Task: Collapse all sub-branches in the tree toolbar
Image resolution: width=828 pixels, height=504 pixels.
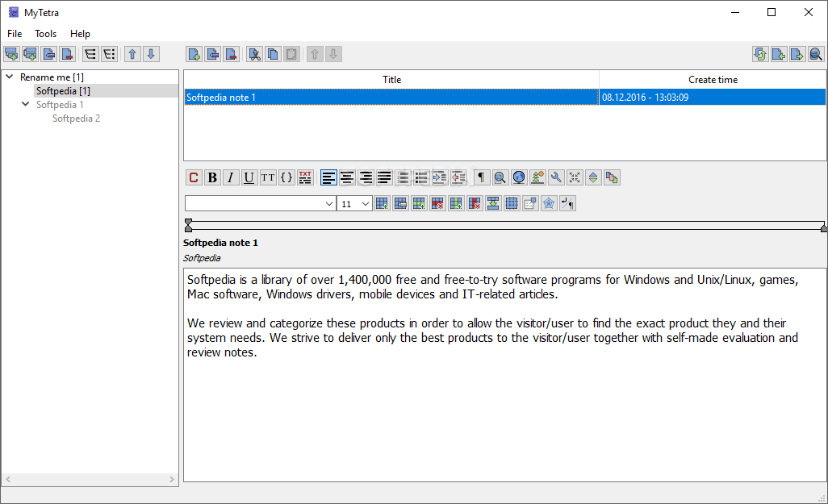Action: point(109,54)
